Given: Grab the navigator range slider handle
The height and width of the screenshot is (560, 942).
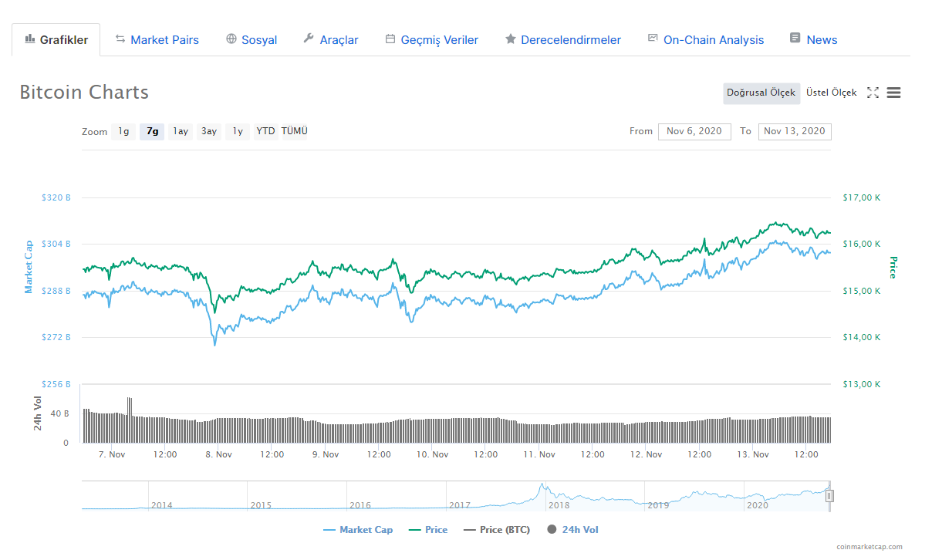Looking at the screenshot, I should click(x=829, y=496).
